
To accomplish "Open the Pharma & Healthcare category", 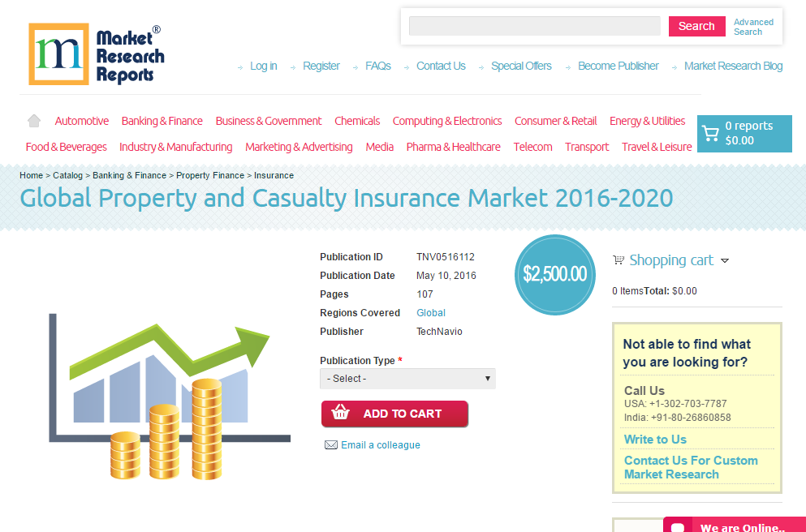I will [453, 147].
